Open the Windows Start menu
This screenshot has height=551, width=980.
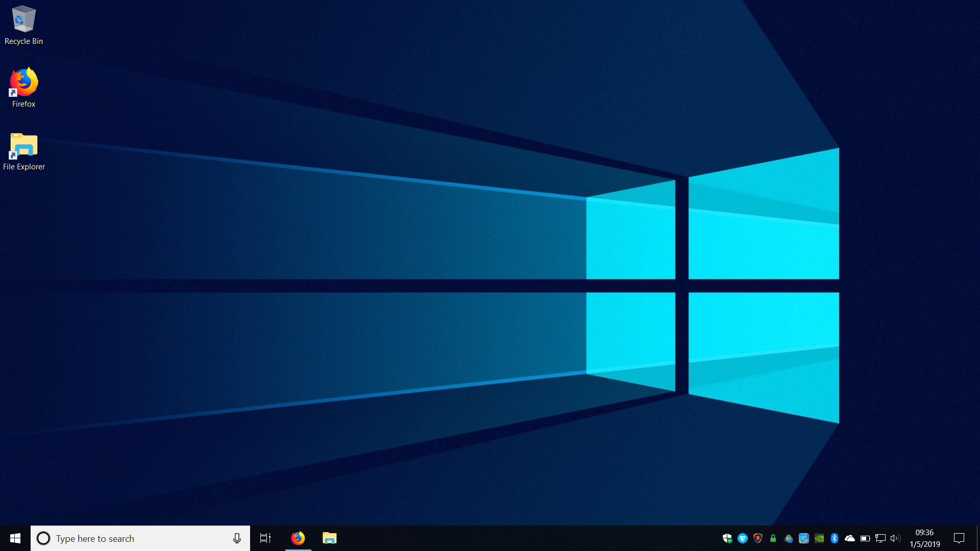[15, 538]
